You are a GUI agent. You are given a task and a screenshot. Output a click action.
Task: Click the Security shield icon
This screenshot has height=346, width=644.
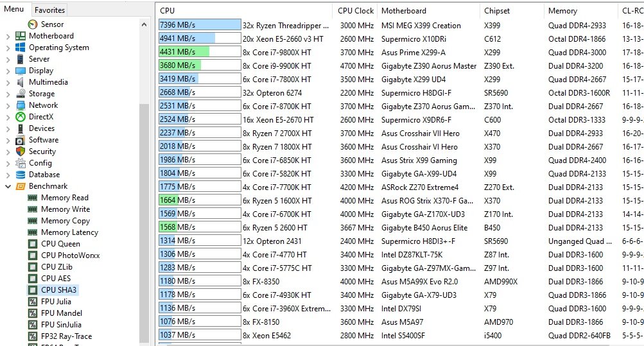20,151
